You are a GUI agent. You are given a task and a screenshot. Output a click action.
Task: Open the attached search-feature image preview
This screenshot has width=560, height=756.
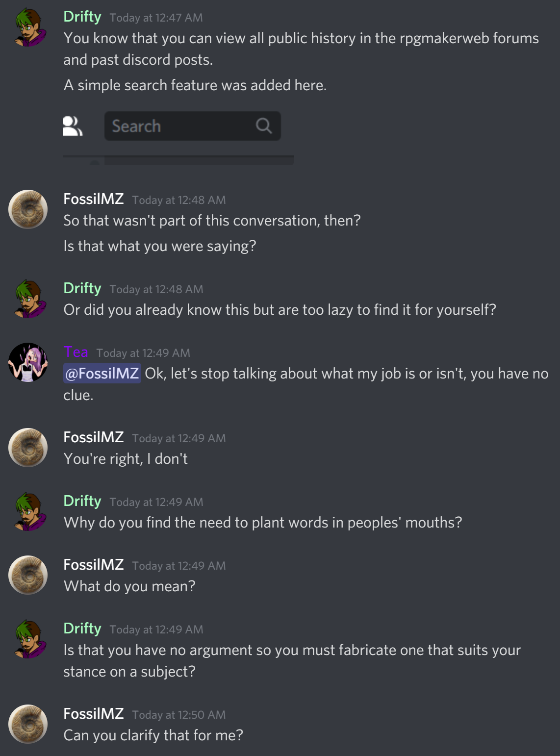tap(178, 138)
